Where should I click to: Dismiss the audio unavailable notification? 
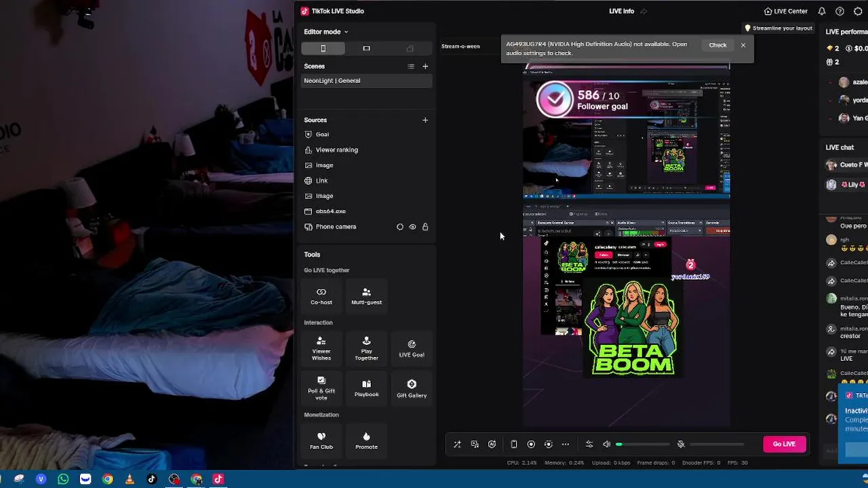click(743, 45)
